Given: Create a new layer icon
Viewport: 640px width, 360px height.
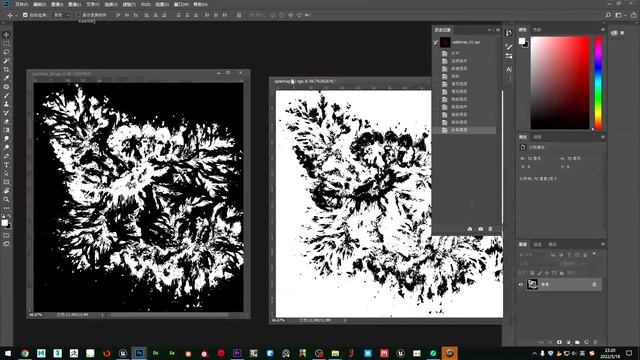Looking at the screenshot, I should (586, 342).
